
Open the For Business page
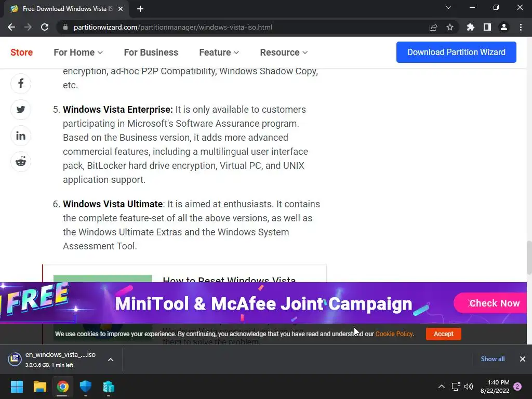click(x=151, y=52)
